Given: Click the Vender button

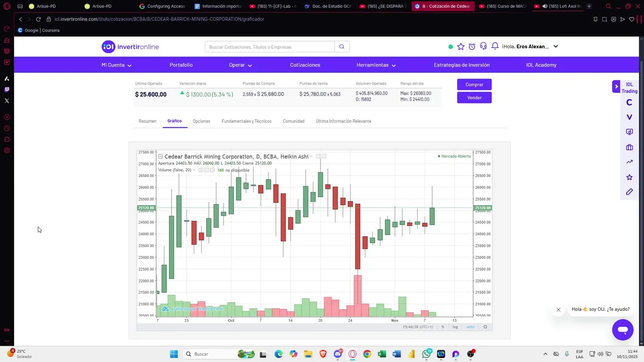Looking at the screenshot, I should tap(474, 98).
